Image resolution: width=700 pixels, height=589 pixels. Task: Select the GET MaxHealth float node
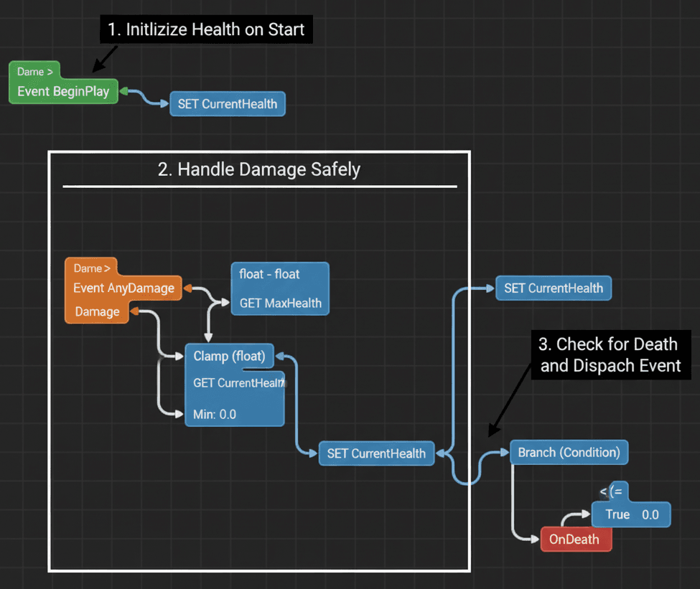tap(280, 303)
